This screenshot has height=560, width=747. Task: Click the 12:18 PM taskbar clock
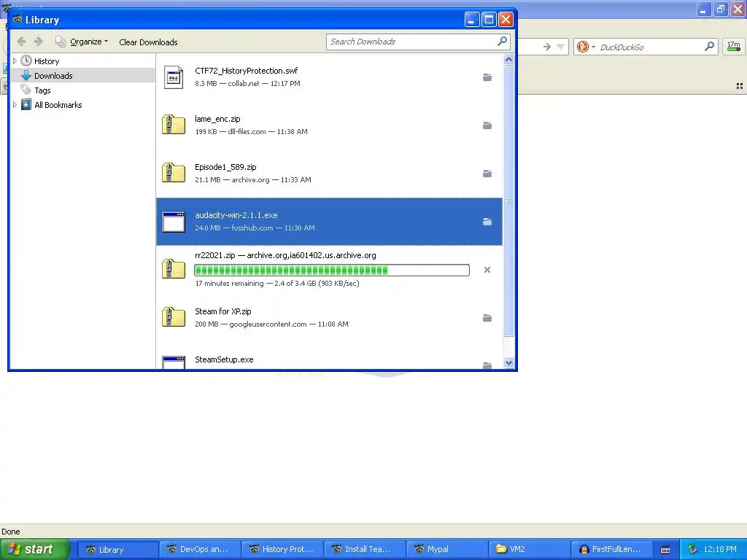click(720, 550)
